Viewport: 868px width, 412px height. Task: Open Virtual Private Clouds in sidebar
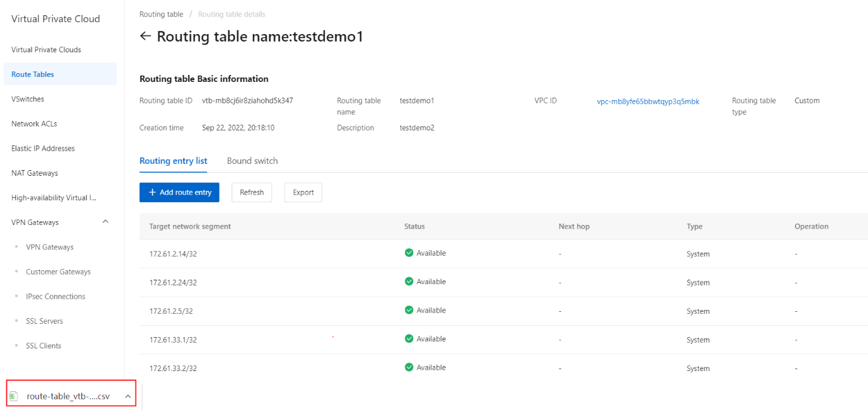pyautogui.click(x=46, y=50)
